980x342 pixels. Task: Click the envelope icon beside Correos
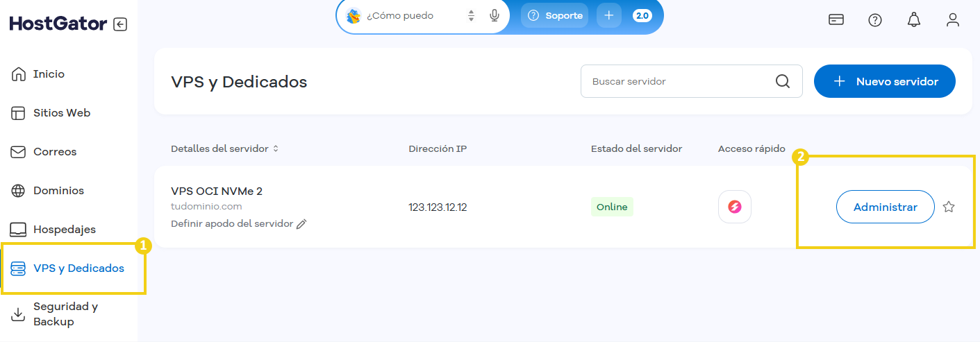(19, 152)
